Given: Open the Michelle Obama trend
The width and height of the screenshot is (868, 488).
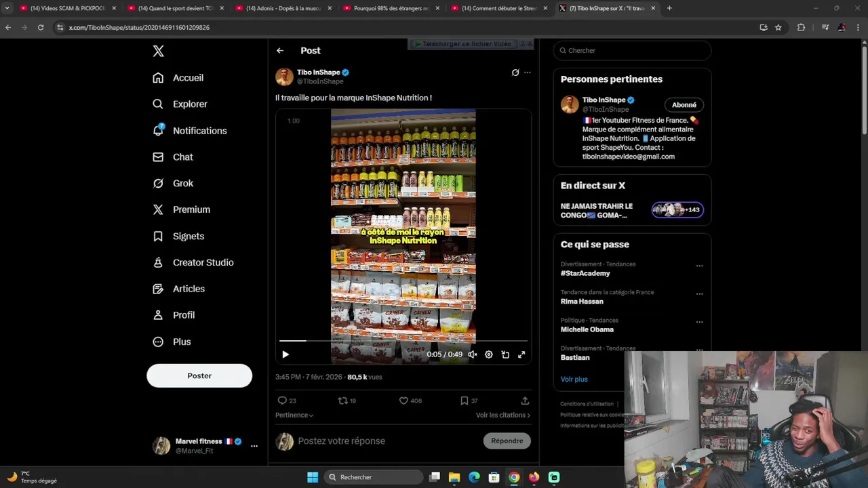Looking at the screenshot, I should coord(587,329).
